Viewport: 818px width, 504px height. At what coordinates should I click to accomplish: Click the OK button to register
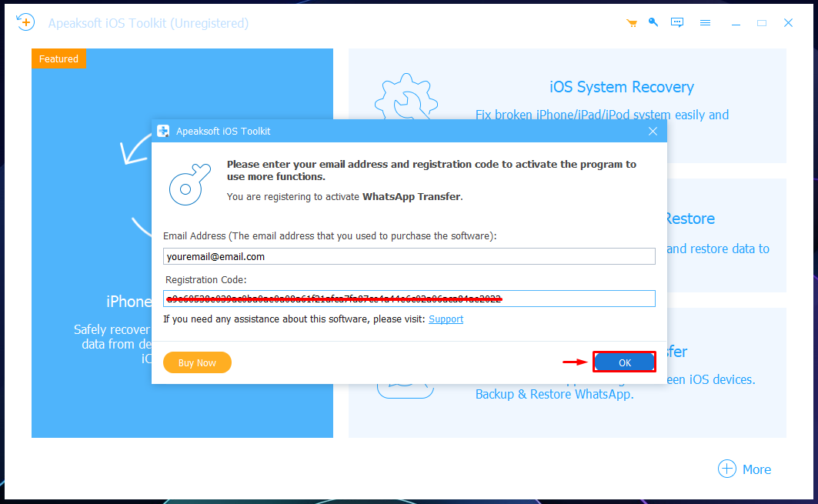[624, 362]
